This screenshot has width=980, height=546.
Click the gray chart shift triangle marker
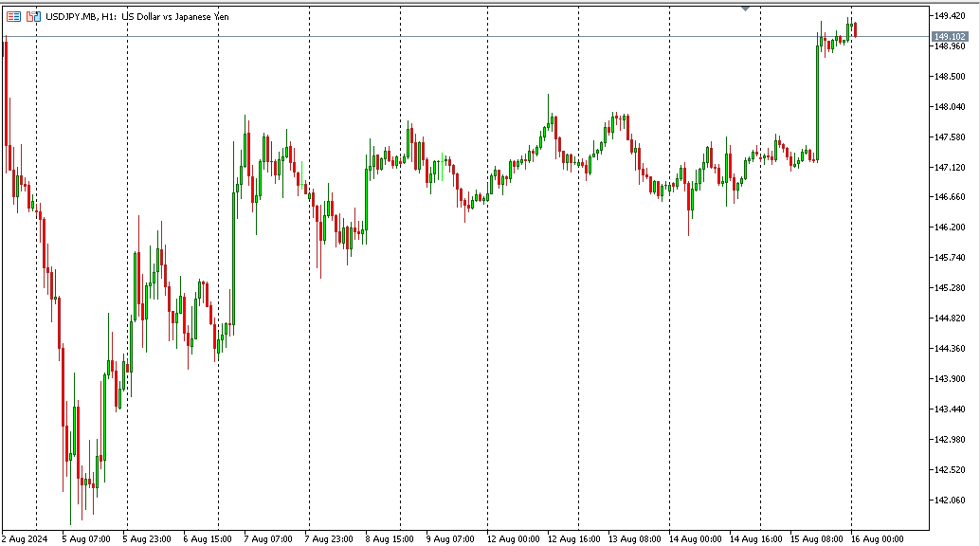tap(745, 9)
